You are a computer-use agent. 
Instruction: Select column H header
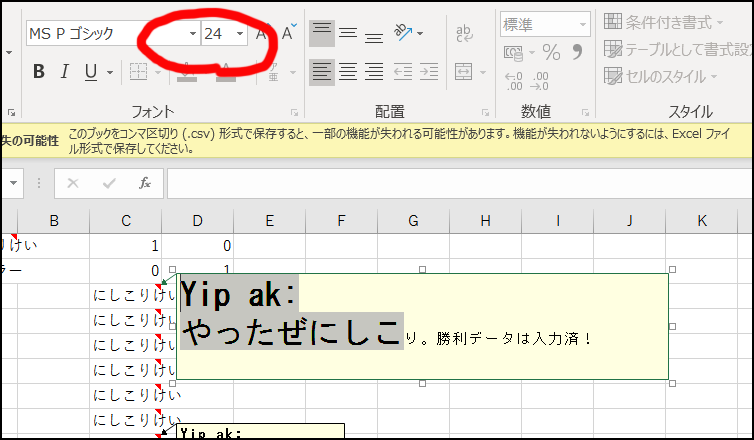[x=485, y=221]
